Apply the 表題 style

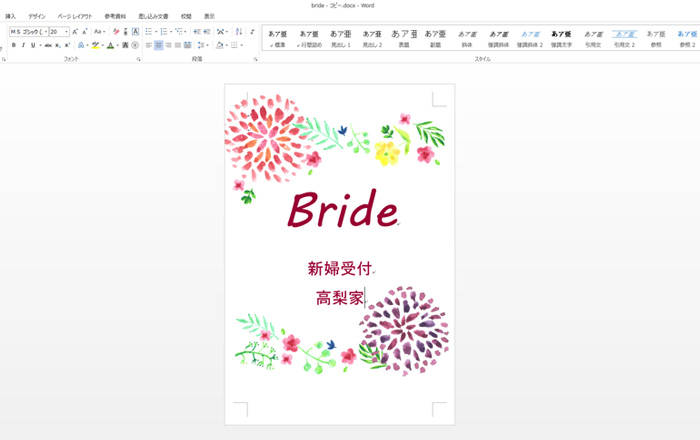(404, 38)
